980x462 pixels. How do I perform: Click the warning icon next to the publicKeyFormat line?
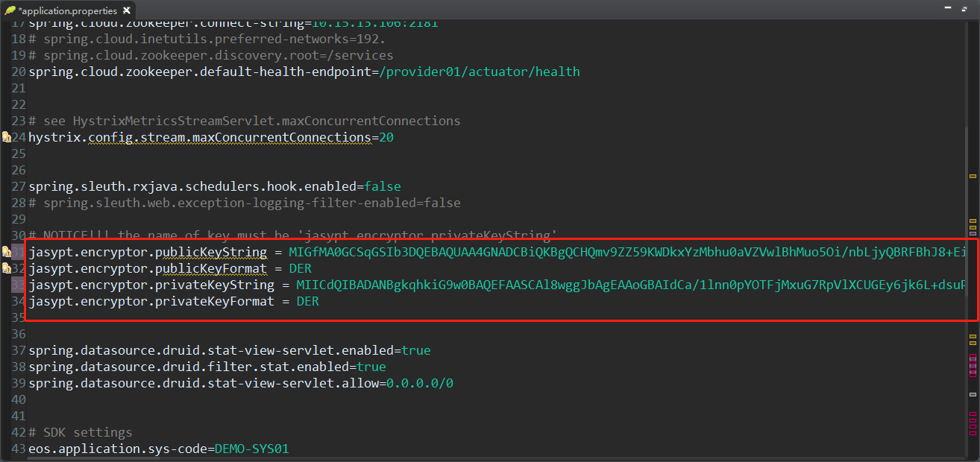6,268
